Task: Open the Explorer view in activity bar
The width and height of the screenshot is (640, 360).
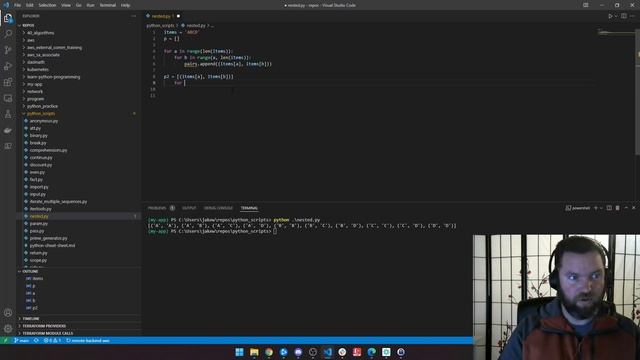Action: (8, 18)
